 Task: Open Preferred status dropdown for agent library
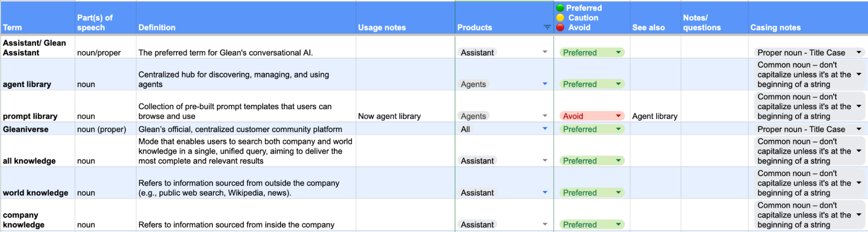coord(592,84)
